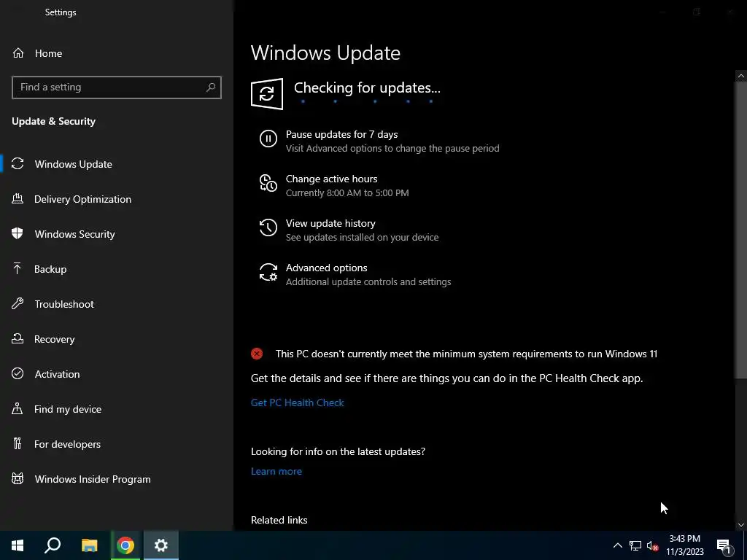Open File Explorer from the taskbar
Image resolution: width=747 pixels, height=560 pixels.
point(89,545)
